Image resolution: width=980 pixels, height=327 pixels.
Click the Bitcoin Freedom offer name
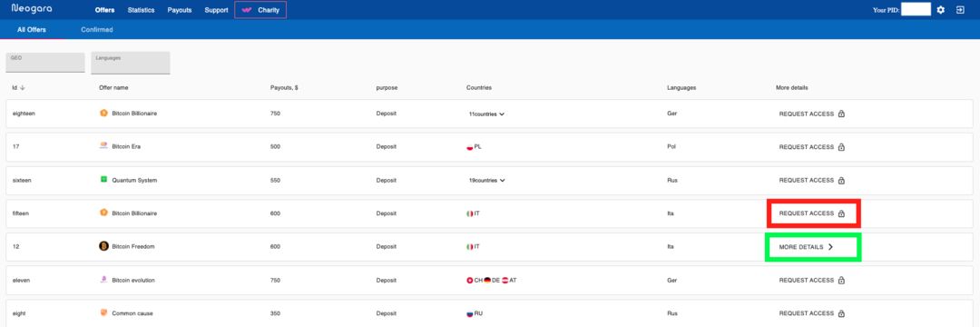(x=133, y=247)
